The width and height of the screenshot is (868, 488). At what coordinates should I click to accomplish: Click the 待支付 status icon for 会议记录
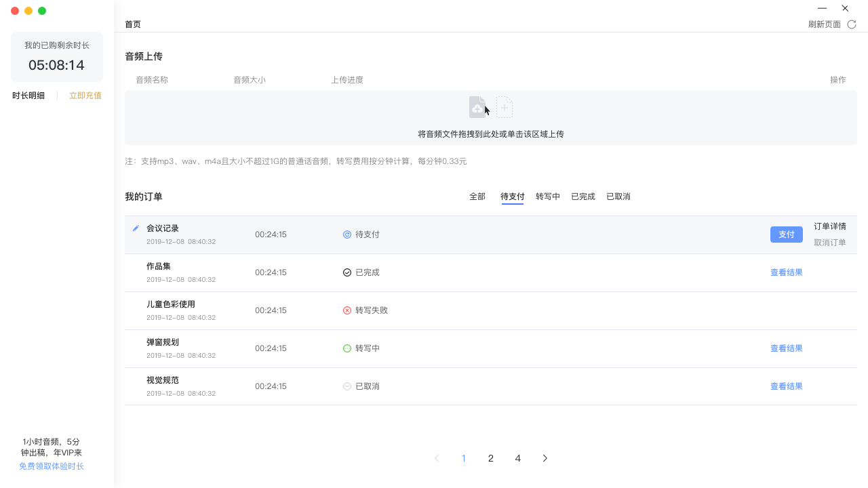pyautogui.click(x=347, y=234)
